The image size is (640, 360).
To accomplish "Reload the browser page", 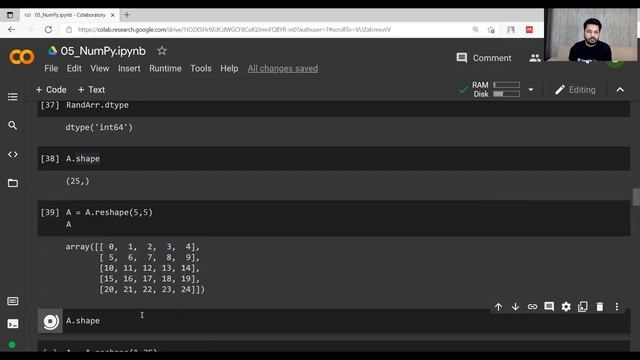I will point(48,29).
